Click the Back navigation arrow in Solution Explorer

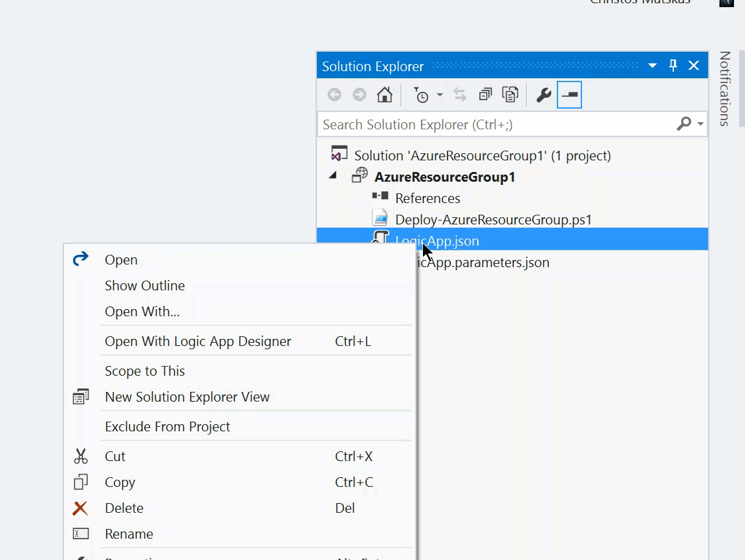pyautogui.click(x=334, y=94)
